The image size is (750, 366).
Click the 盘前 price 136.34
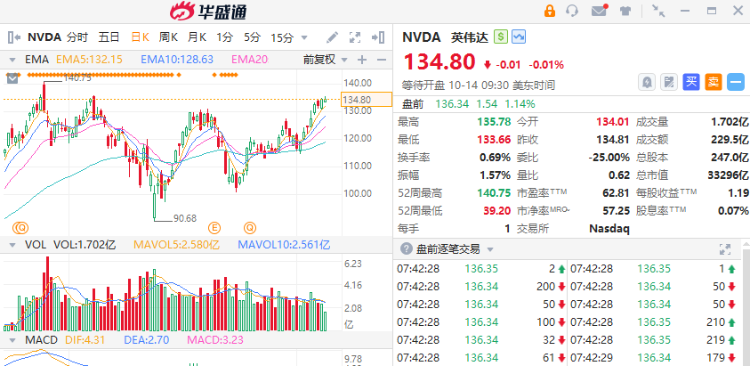452,104
